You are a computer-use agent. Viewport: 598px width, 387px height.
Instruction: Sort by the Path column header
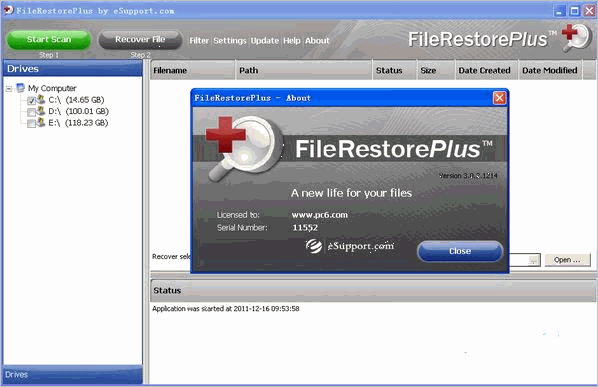coord(304,70)
